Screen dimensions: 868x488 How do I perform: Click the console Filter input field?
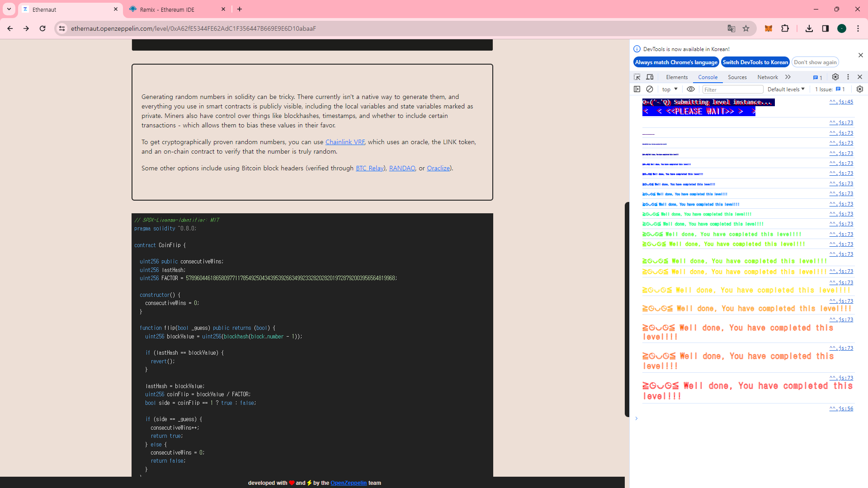732,89
